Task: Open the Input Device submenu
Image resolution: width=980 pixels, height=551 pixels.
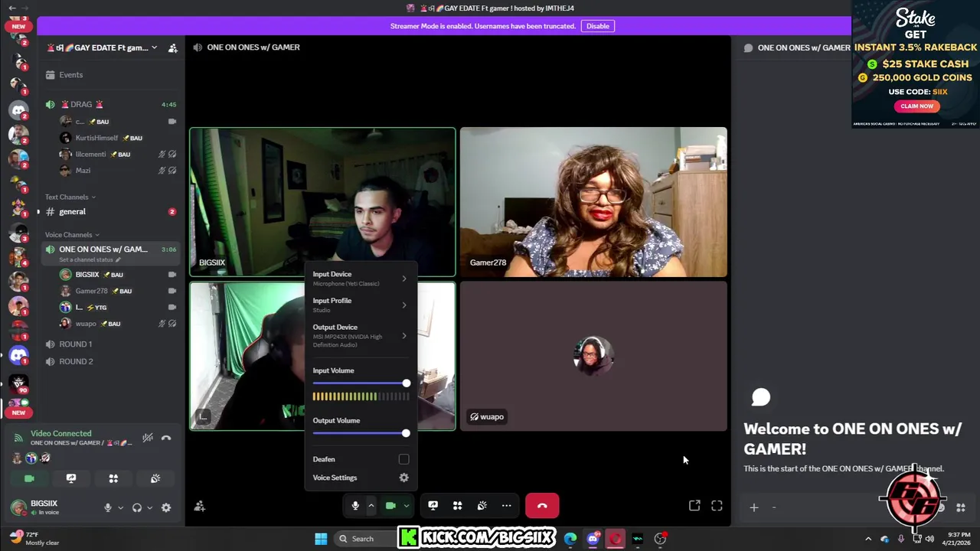Action: coord(361,278)
